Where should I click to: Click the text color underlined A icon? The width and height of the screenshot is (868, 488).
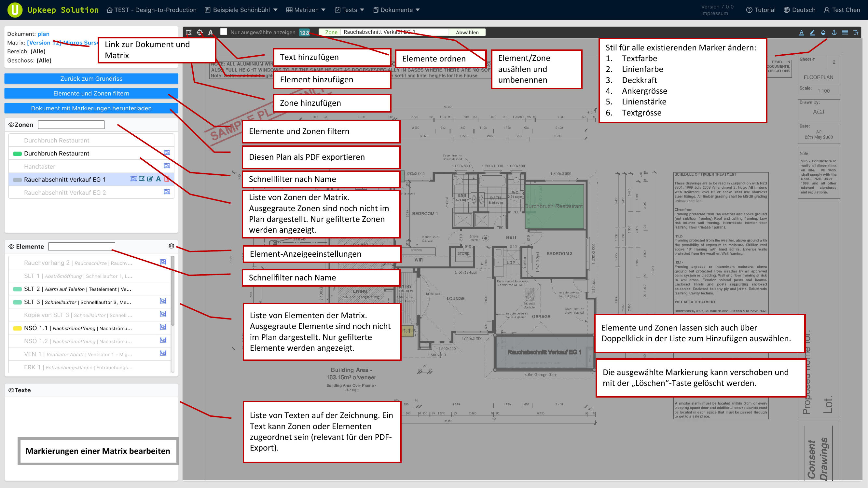point(801,32)
